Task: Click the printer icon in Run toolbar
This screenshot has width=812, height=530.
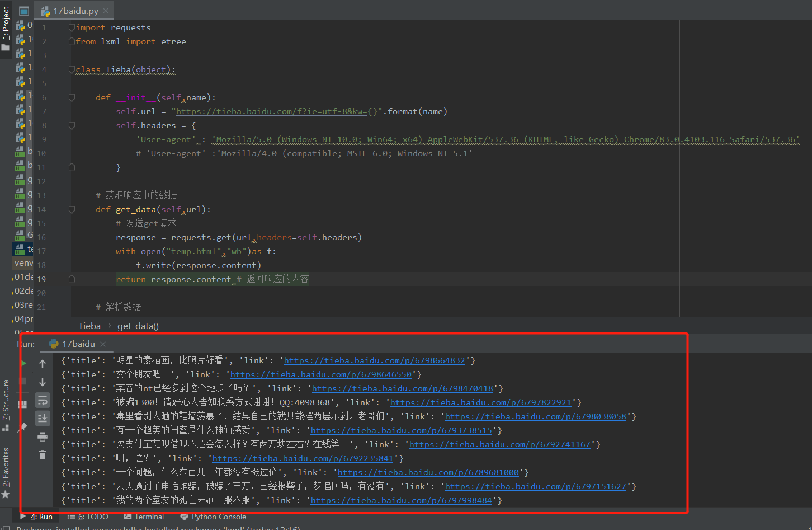Action: coord(43,437)
